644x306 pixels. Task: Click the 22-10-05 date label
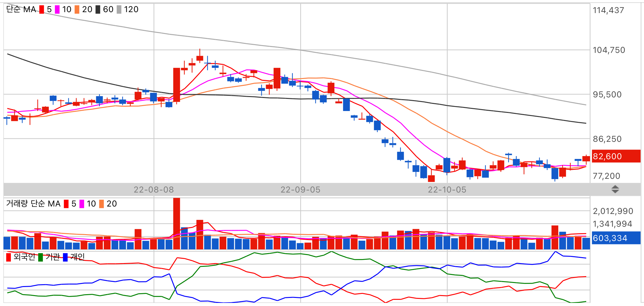(x=447, y=190)
